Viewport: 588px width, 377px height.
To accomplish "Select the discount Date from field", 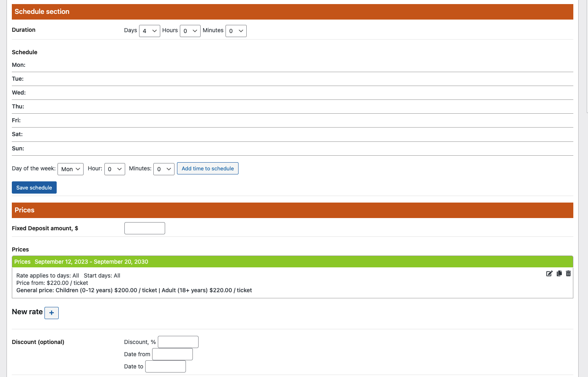I will click(x=172, y=354).
